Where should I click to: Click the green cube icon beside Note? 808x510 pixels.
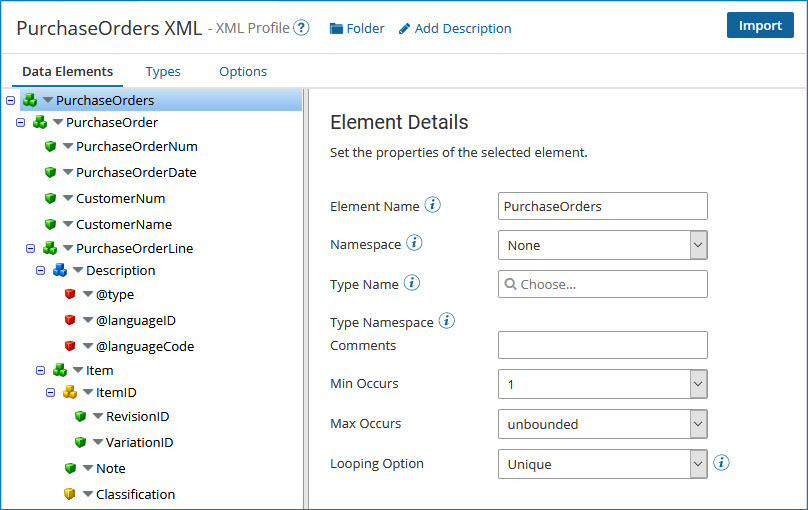click(70, 468)
